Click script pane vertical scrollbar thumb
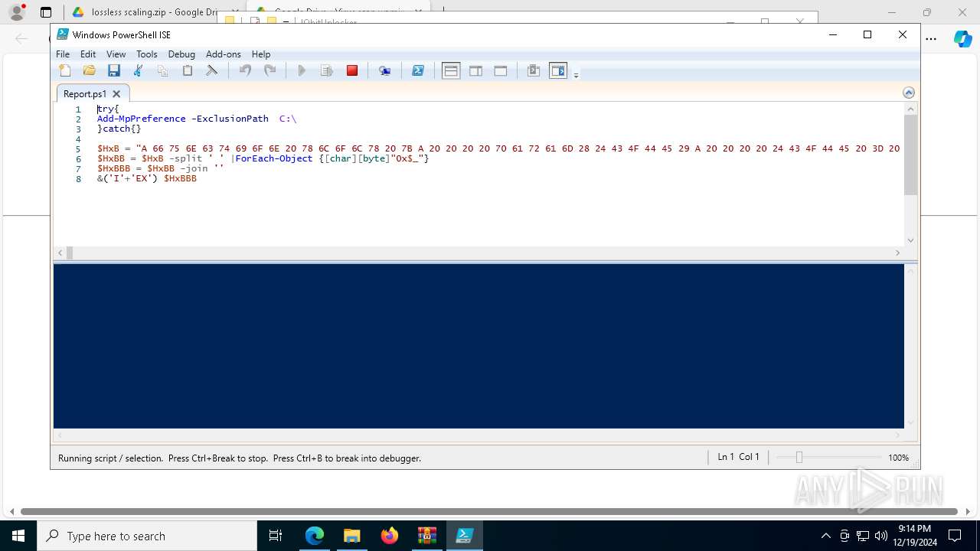This screenshot has height=551, width=980. click(910, 155)
